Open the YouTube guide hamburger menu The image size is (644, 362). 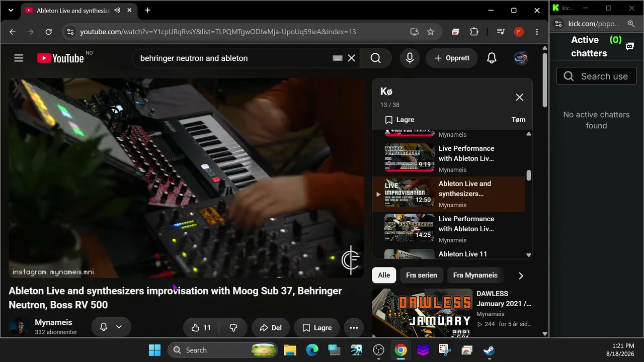pyautogui.click(x=19, y=58)
